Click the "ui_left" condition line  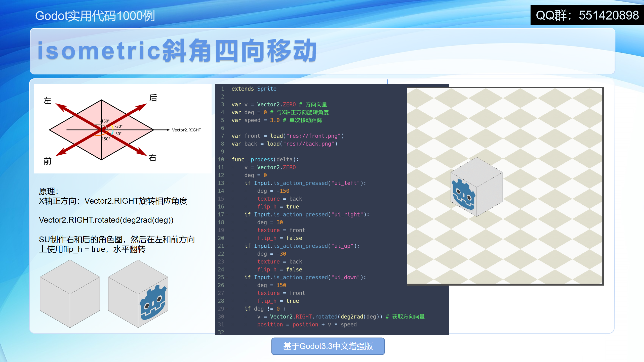pyautogui.click(x=305, y=183)
